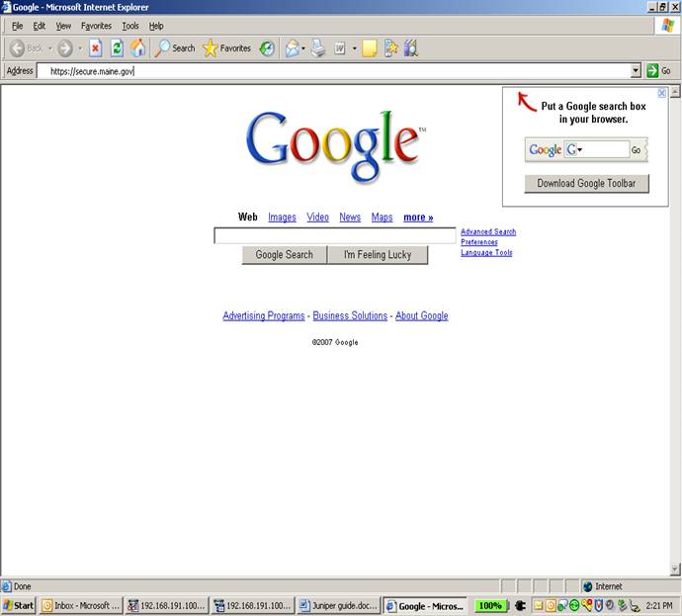
Task: Click the scrollbar down arrow
Action: 675,569
